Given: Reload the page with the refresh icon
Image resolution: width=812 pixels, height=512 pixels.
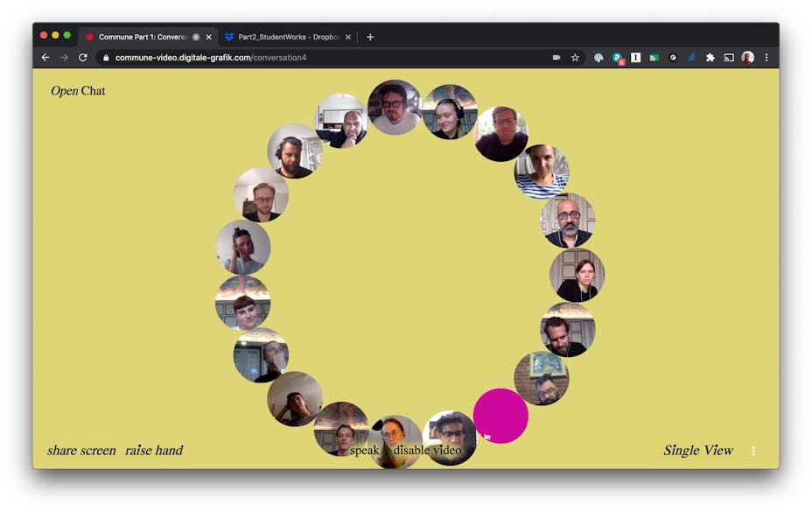Looking at the screenshot, I should pos(83,58).
